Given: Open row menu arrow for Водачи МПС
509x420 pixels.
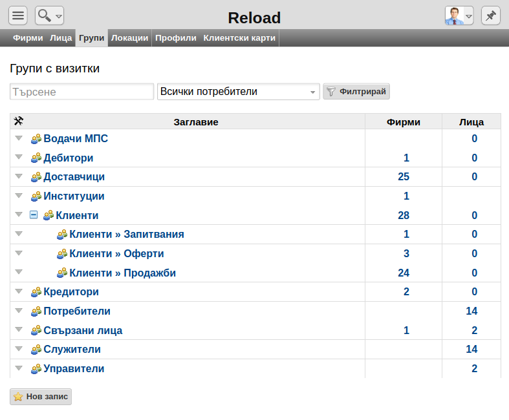Looking at the screenshot, I should click(19, 138).
